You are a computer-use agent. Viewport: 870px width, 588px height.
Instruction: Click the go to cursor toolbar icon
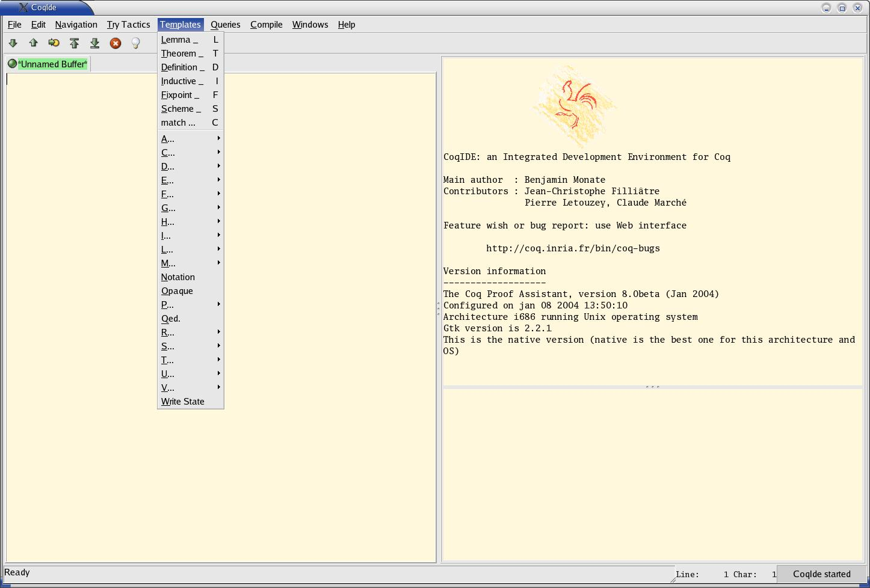click(x=54, y=43)
